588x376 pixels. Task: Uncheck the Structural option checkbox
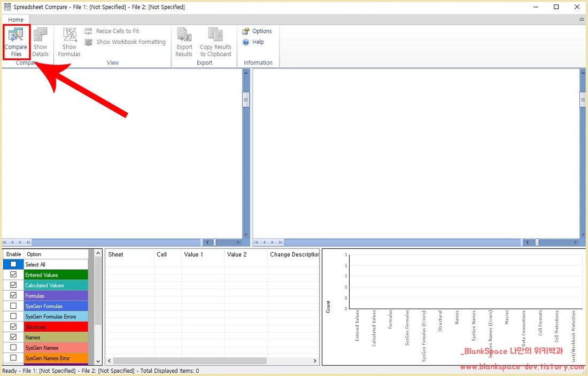pyautogui.click(x=13, y=326)
